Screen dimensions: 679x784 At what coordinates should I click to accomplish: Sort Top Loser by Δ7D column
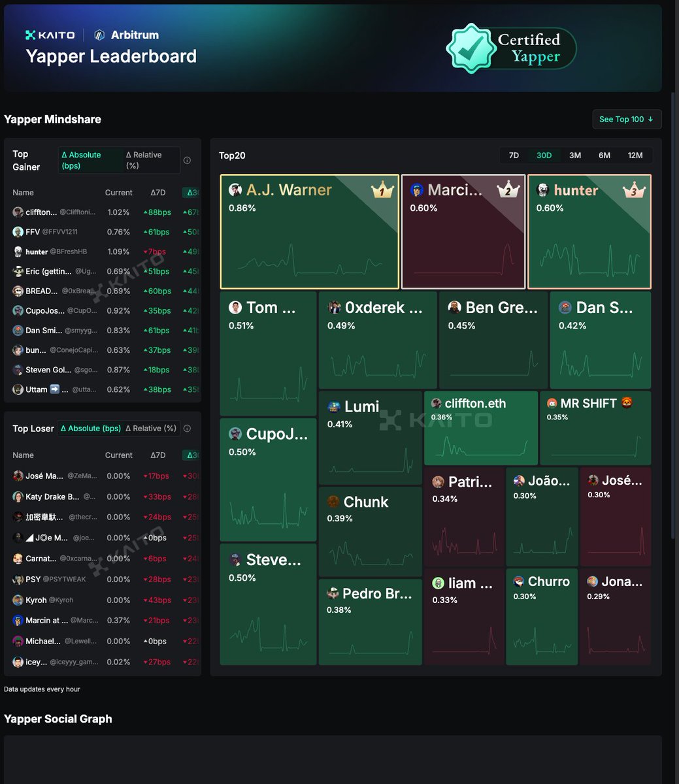(x=158, y=455)
